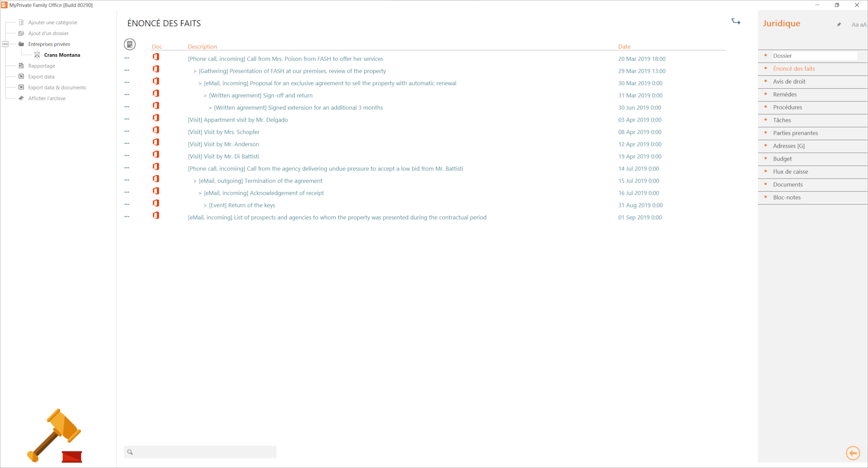Open three-dots menu for Termination of the agreement
Screen dimensions: 868x468
pyautogui.click(x=127, y=180)
